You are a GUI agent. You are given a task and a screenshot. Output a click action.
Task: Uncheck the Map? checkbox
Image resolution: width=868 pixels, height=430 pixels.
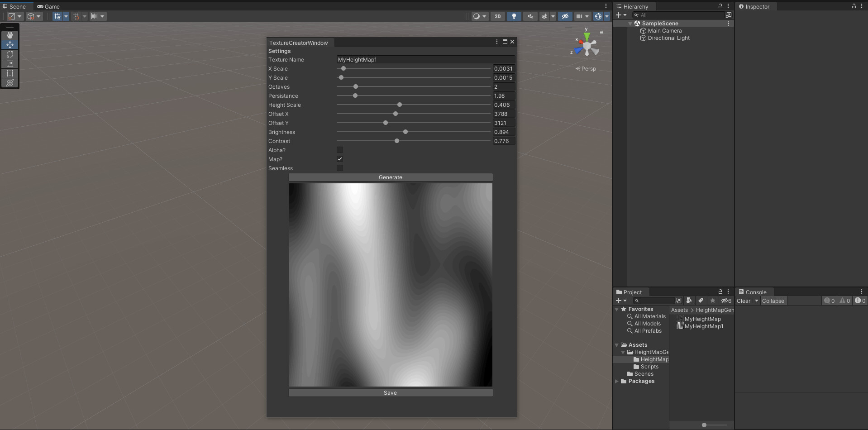click(340, 159)
